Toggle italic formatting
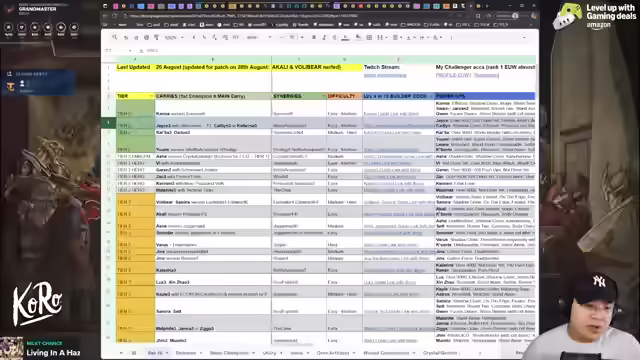640x360 pixels. click(324, 37)
